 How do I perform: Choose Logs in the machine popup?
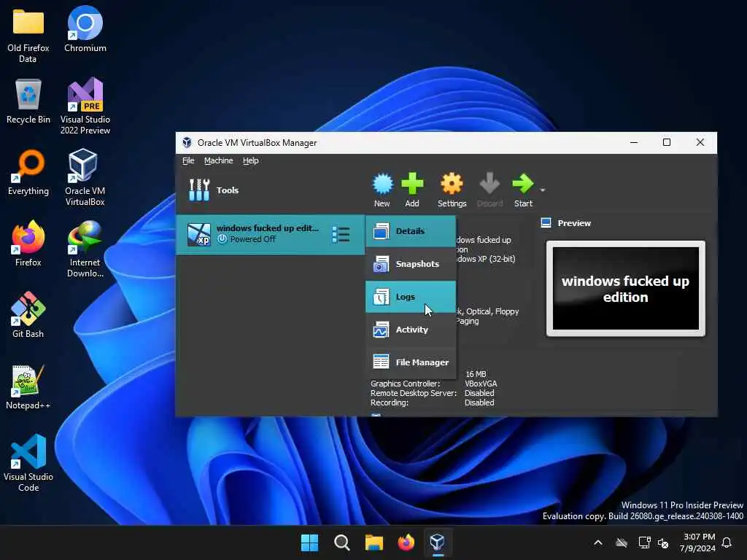click(411, 297)
